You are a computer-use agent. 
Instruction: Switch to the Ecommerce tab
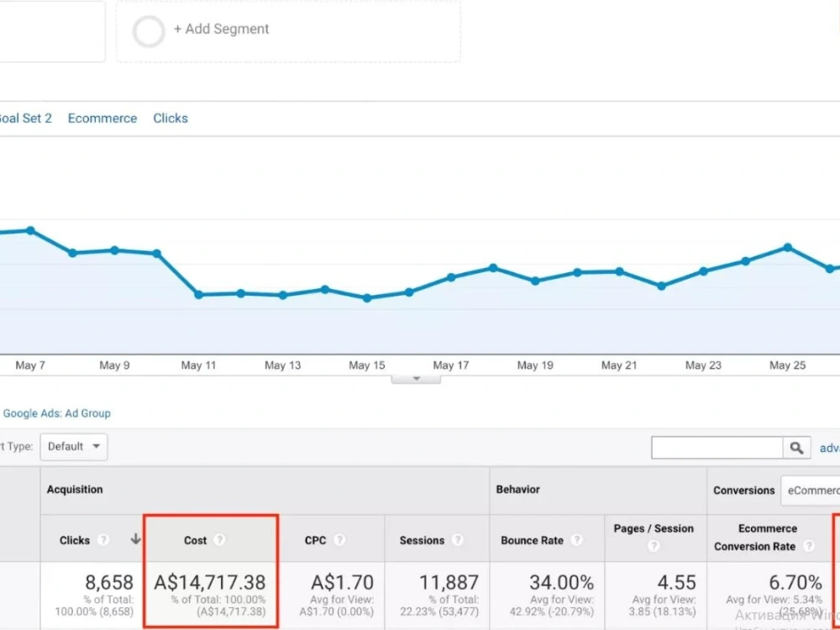102,118
